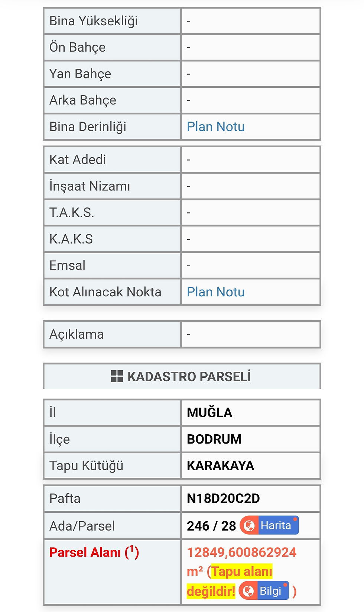Click the parcel area value 12849,600862924
364x612 pixels.
pos(241,552)
